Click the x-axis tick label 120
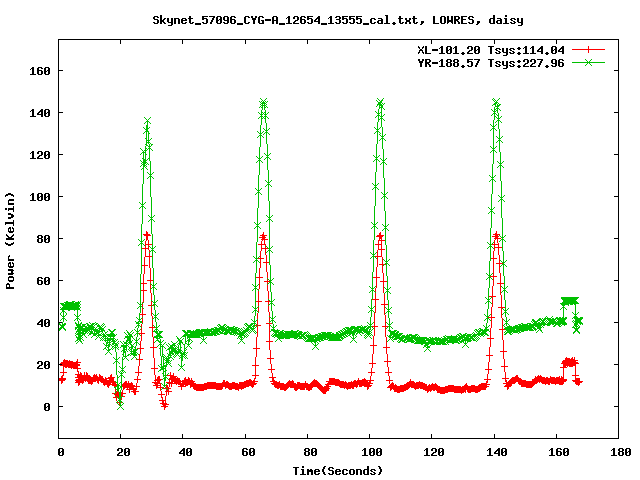Image resolution: width=640 pixels, height=480 pixels. point(434,452)
